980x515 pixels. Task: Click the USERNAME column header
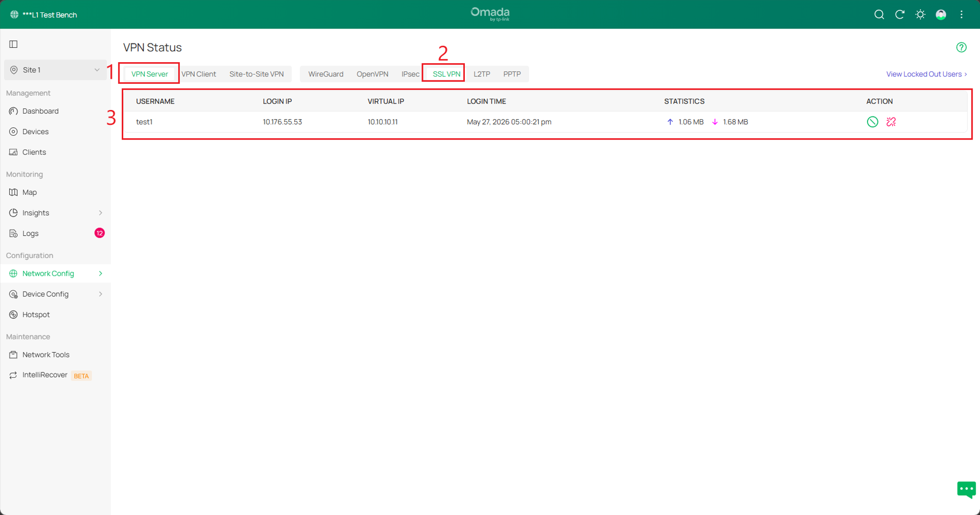point(155,101)
